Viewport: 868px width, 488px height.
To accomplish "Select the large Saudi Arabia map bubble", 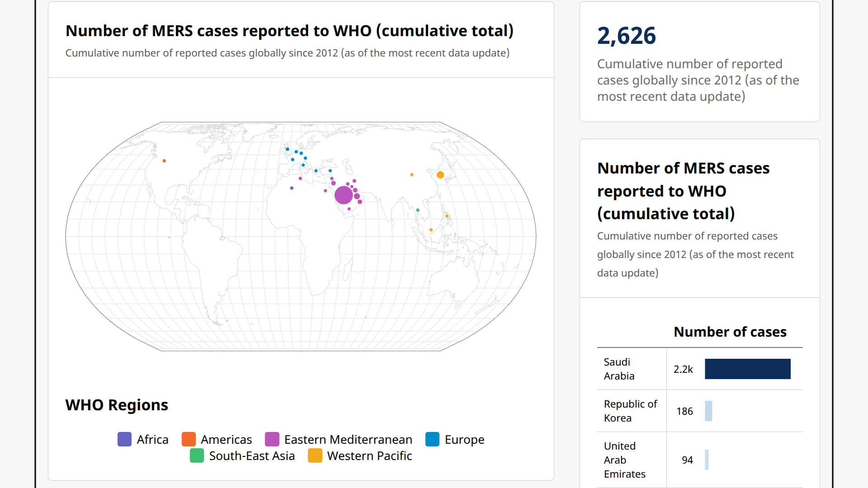I will pyautogui.click(x=344, y=195).
